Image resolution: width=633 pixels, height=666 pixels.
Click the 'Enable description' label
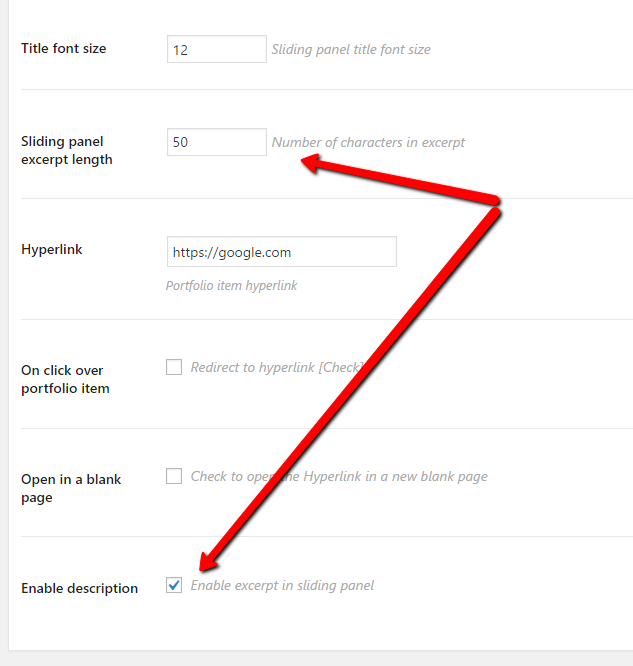point(79,588)
